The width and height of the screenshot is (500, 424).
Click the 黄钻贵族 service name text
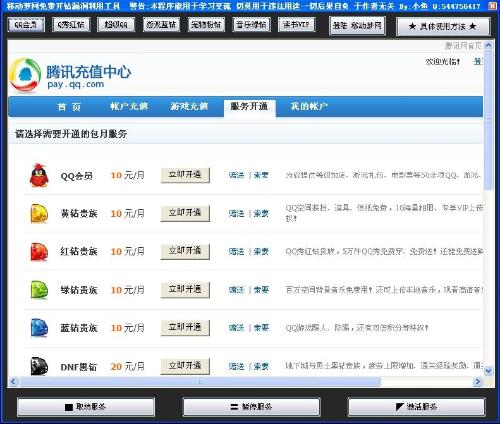(79, 214)
